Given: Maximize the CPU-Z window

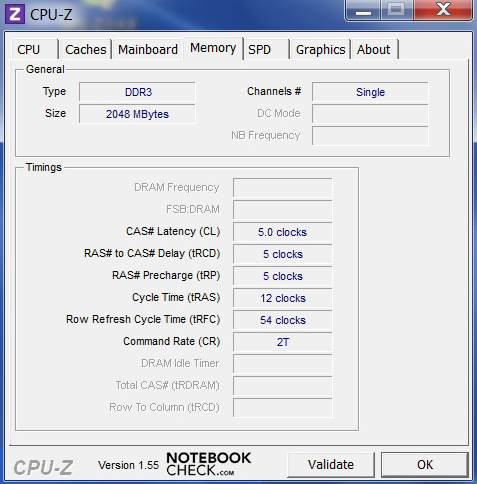Looking at the screenshot, I should click(396, 10).
